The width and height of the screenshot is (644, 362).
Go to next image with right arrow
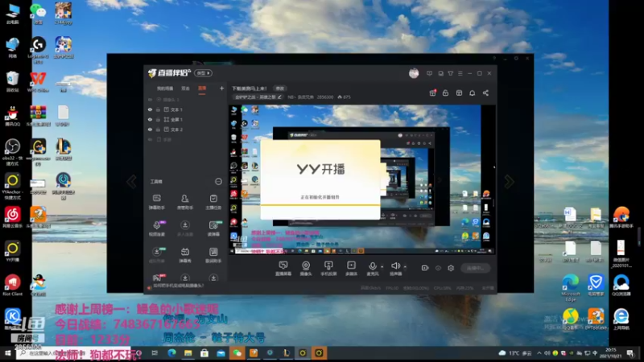click(509, 182)
